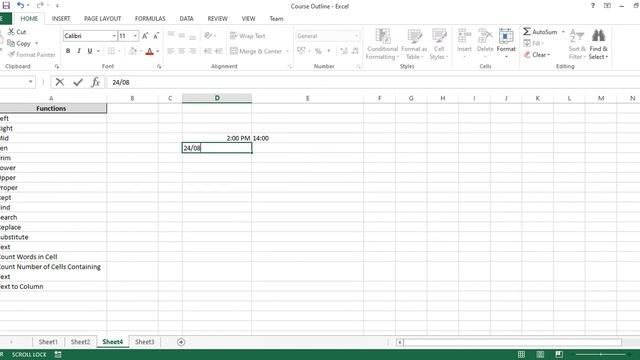Click AutoSum
This screenshot has width=640, height=360.
(x=540, y=31)
